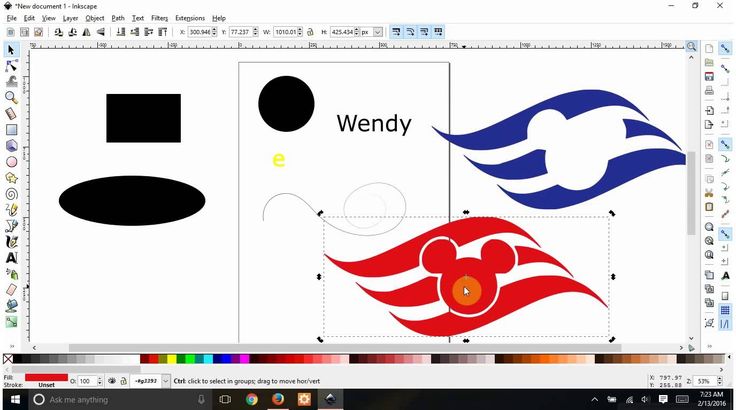This screenshot has height=410, width=736.
Task: Step the opacity value spinner
Action: point(100,381)
